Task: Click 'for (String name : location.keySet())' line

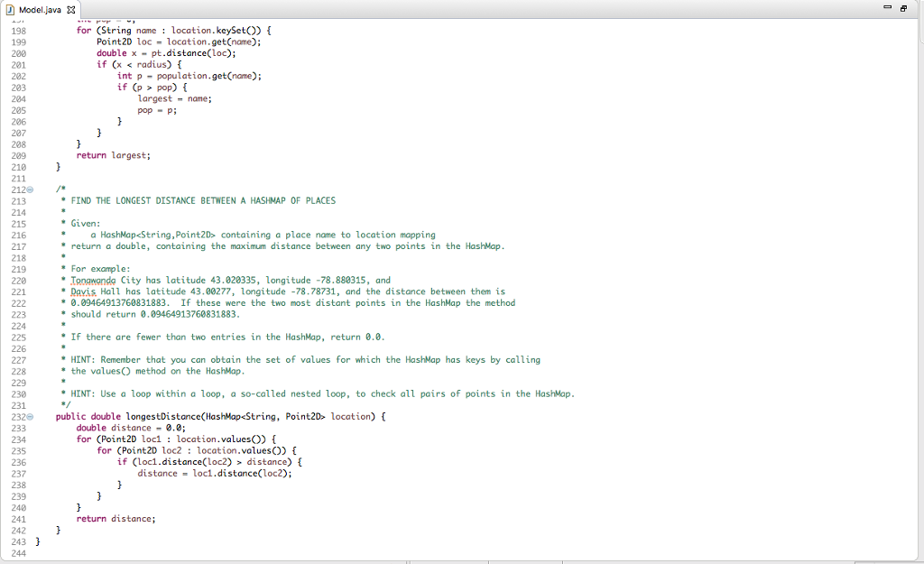Action: click(x=173, y=31)
